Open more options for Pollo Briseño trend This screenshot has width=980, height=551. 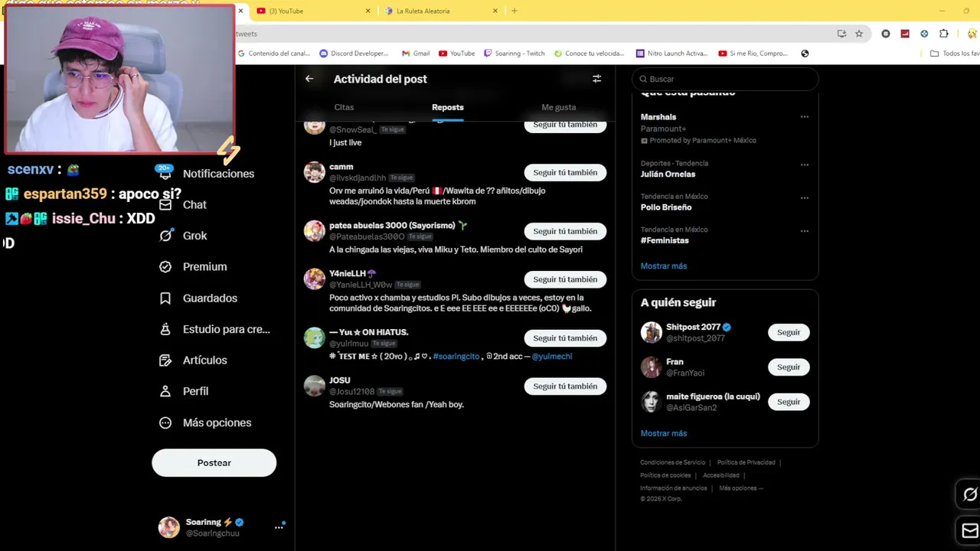point(805,197)
